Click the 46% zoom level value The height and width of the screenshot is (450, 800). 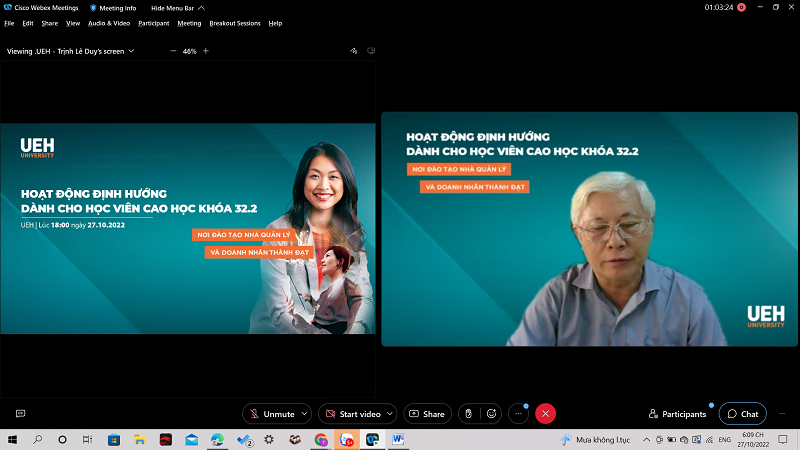coord(189,51)
